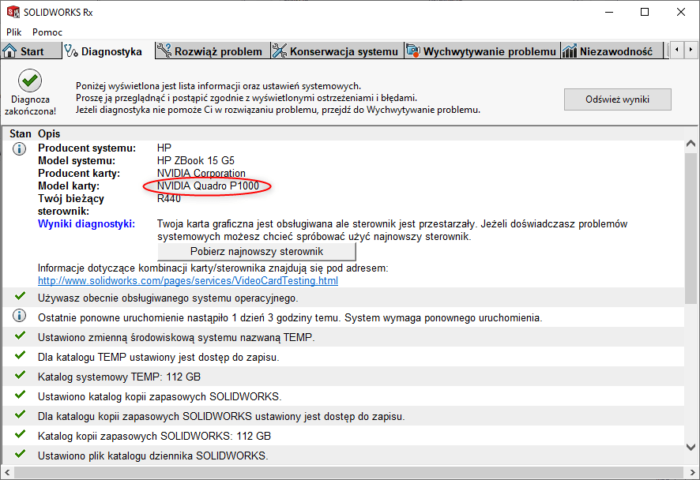Click the green Diagnoza zakończona checkmark icon
This screenshot has height=480, width=700.
tap(30, 80)
